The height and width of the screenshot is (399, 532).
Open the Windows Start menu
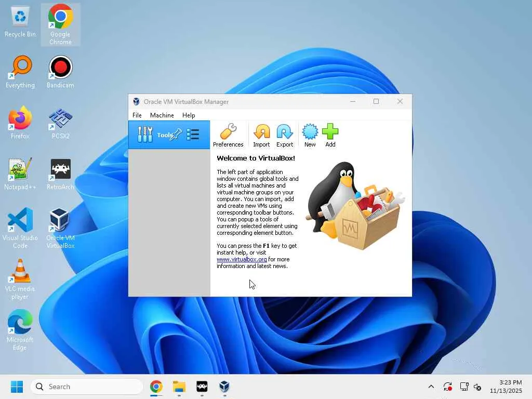(17, 387)
